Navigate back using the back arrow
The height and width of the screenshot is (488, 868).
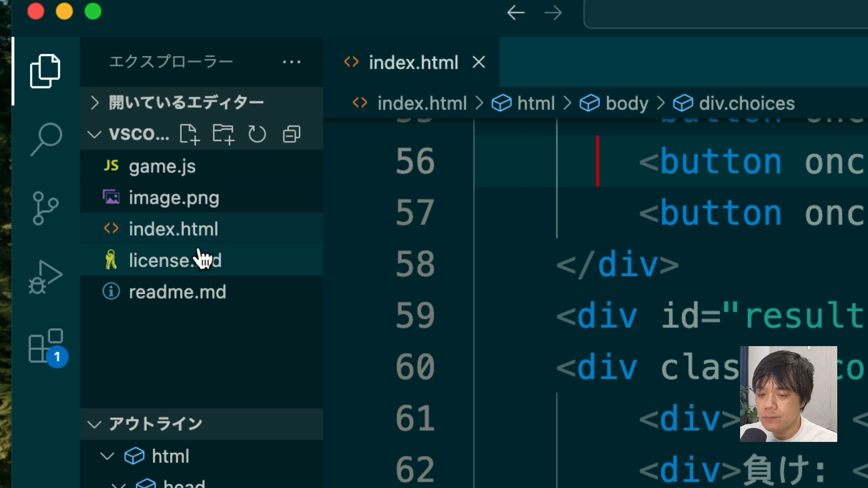click(x=515, y=13)
